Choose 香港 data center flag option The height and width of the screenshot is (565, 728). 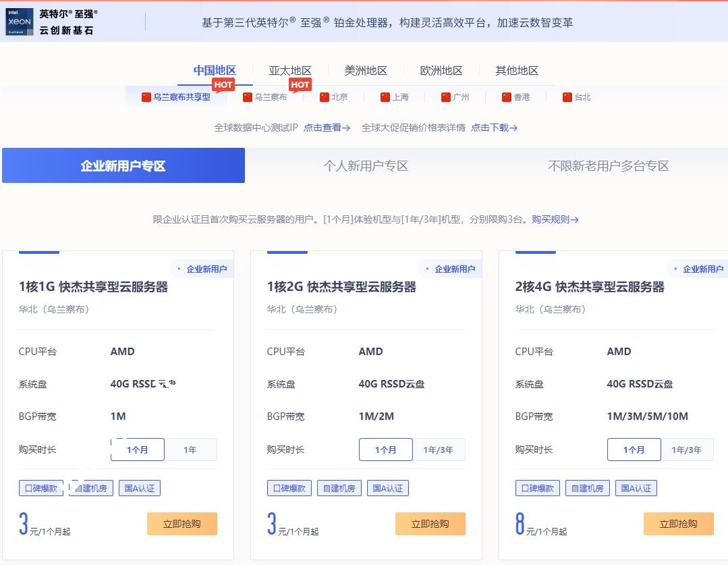(x=516, y=97)
